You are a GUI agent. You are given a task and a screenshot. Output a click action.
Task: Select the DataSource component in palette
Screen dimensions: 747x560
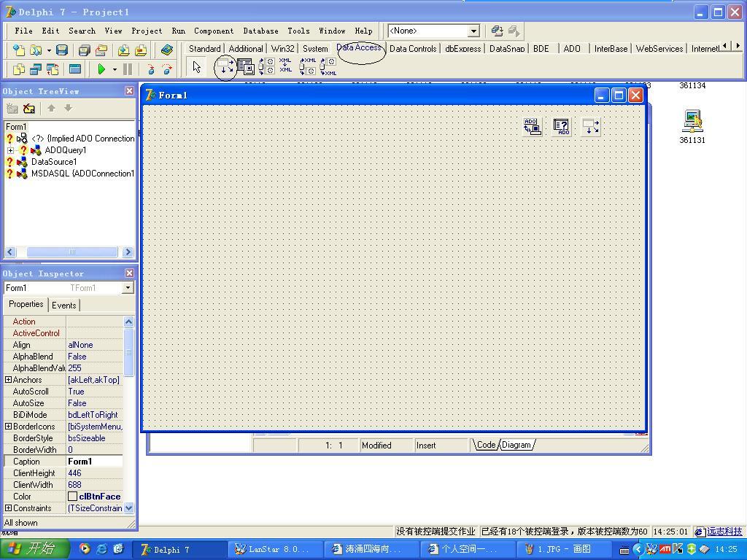(x=225, y=68)
